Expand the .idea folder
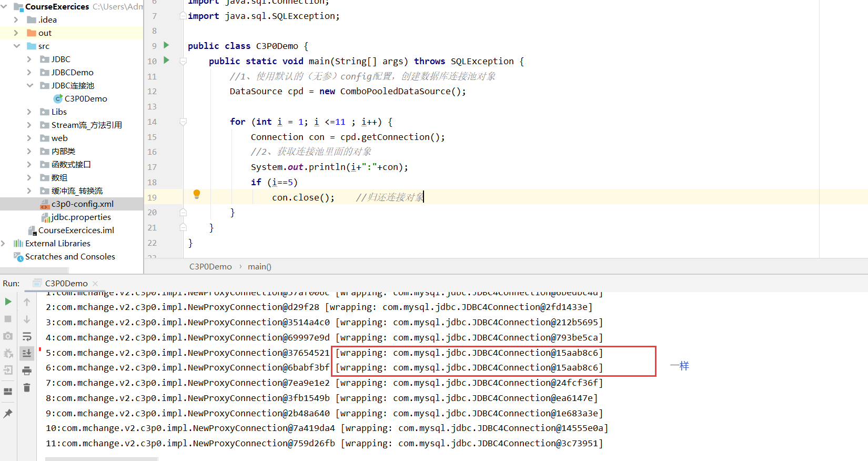 16,19
